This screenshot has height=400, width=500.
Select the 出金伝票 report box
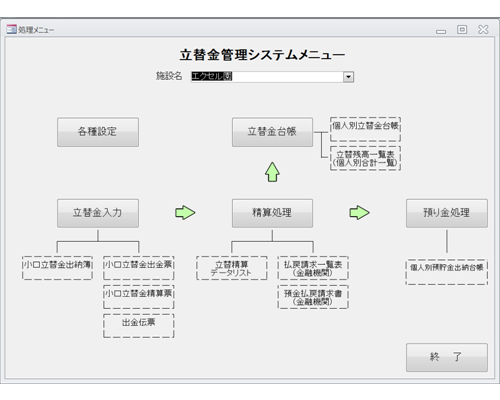139,326
